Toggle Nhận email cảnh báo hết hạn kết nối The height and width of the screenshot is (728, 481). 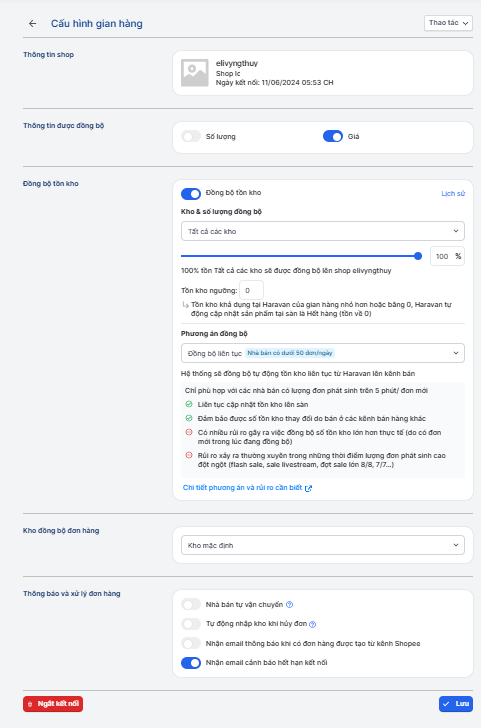[x=191, y=663]
